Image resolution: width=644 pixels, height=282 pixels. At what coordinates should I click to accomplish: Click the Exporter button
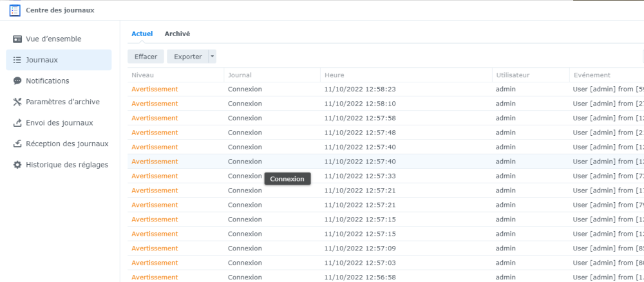(x=187, y=57)
